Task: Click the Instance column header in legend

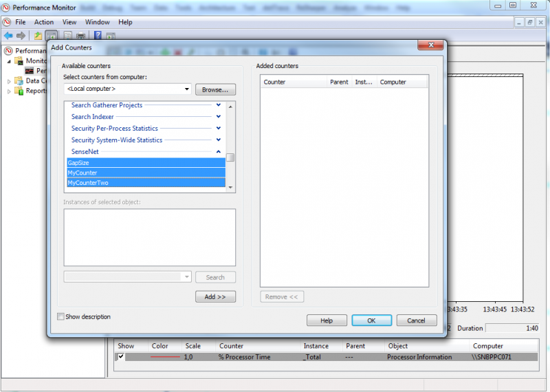Action: pos(321,346)
